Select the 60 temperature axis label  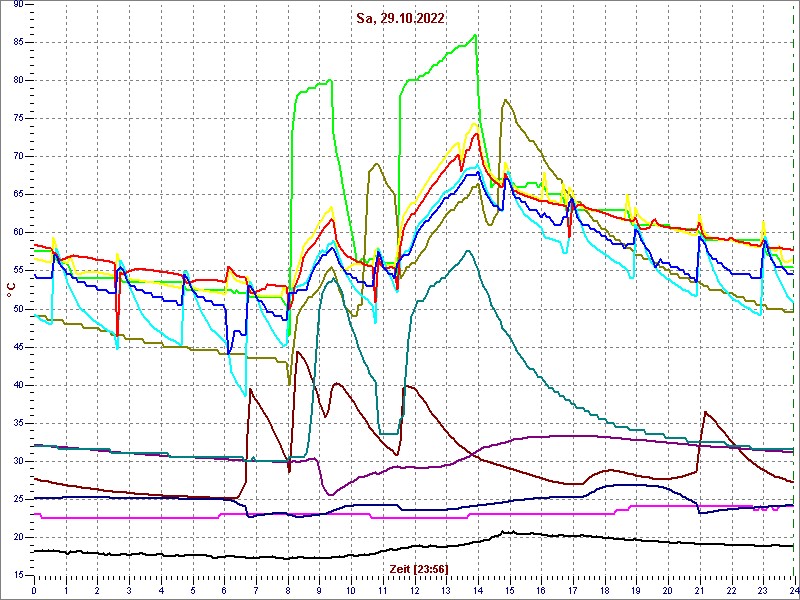pos(17,233)
